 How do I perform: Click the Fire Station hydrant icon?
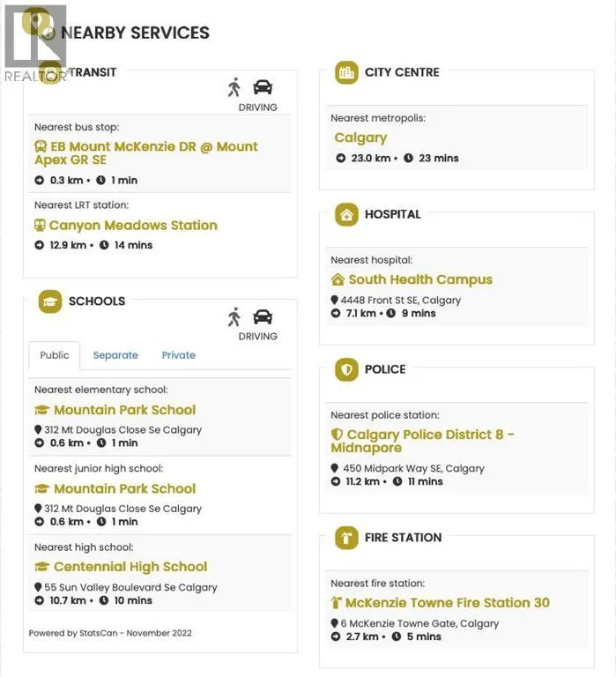[346, 538]
